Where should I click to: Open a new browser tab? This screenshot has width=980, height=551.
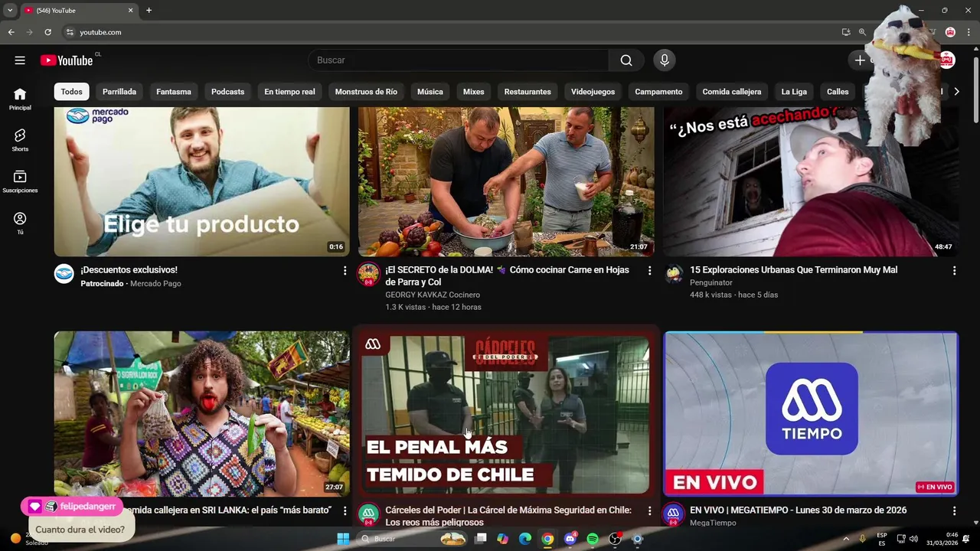(149, 11)
